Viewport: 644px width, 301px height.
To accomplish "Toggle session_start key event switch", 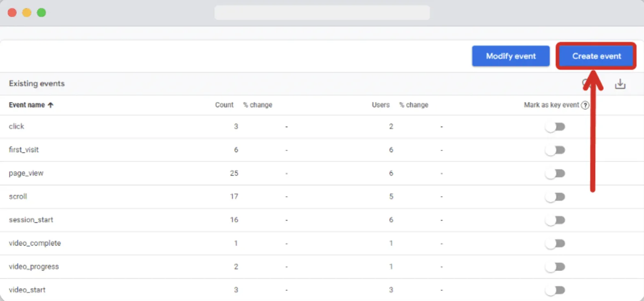I will 555,220.
